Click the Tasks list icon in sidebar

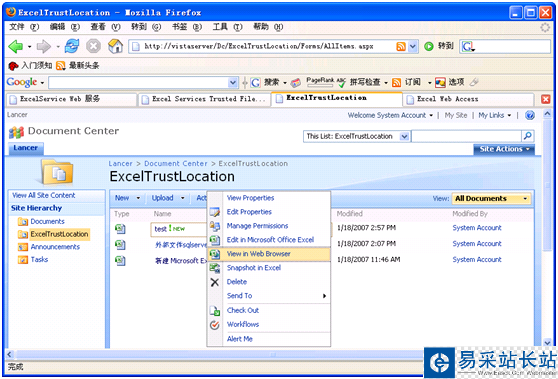coord(23,259)
